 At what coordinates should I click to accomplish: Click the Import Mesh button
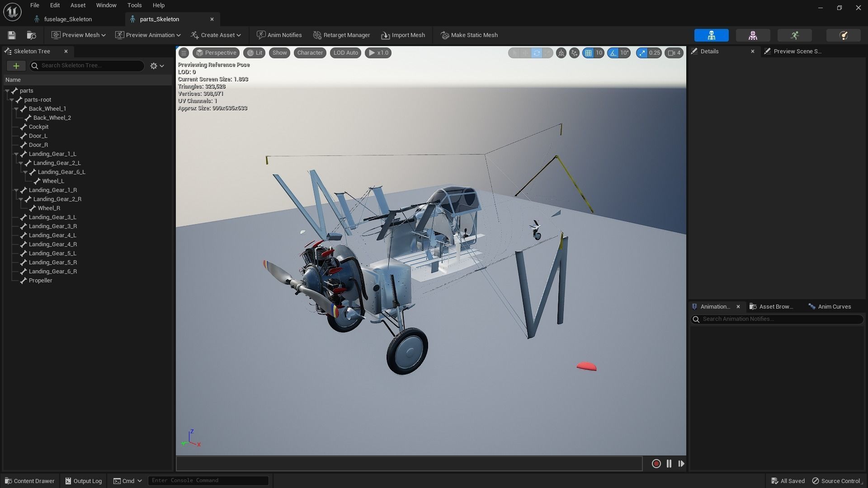click(x=403, y=35)
